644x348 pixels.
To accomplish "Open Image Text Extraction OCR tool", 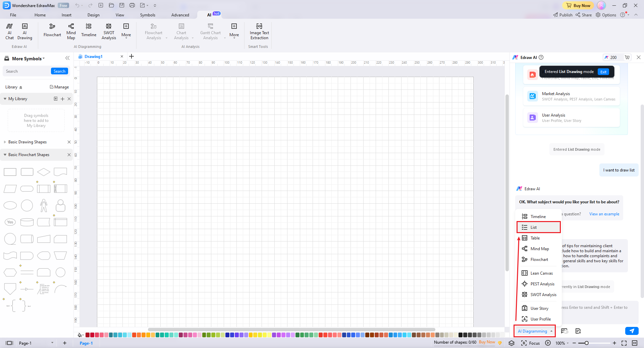I will 259,31.
